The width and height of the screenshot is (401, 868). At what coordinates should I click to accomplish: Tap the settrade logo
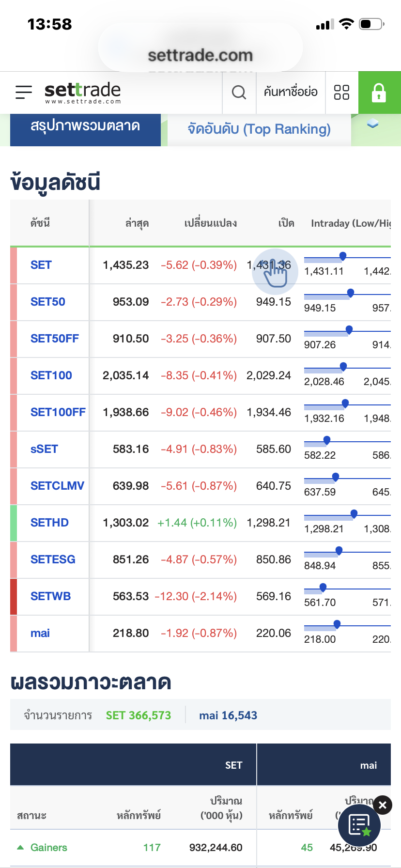click(x=83, y=92)
